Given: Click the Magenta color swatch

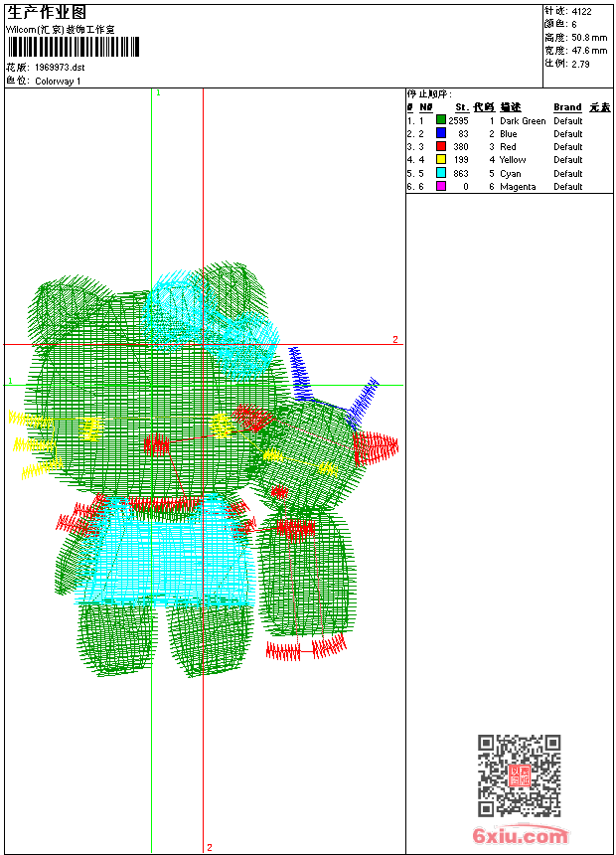Looking at the screenshot, I should click(441, 186).
